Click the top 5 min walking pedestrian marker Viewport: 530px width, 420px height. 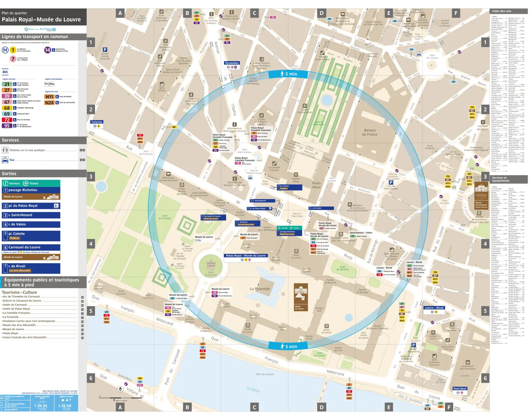click(288, 74)
